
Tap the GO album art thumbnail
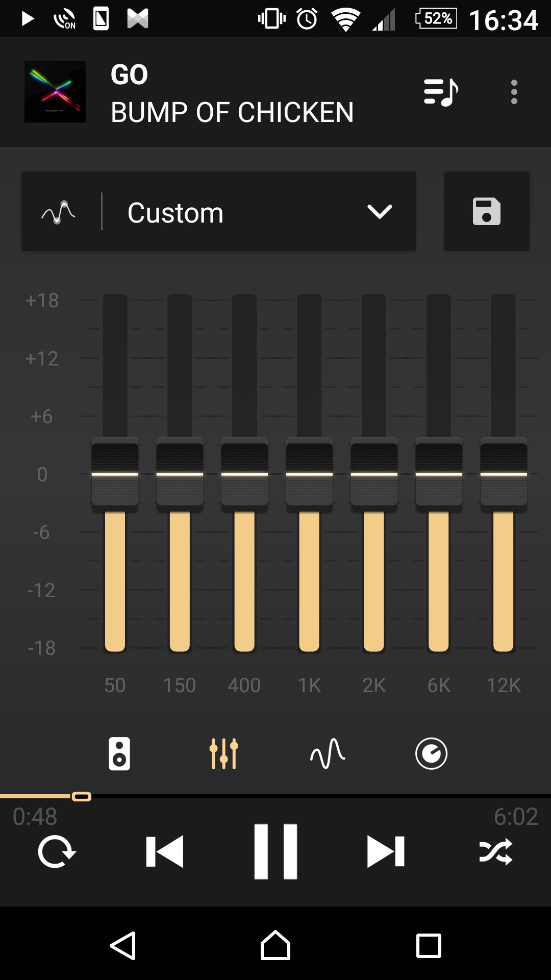pos(55,92)
